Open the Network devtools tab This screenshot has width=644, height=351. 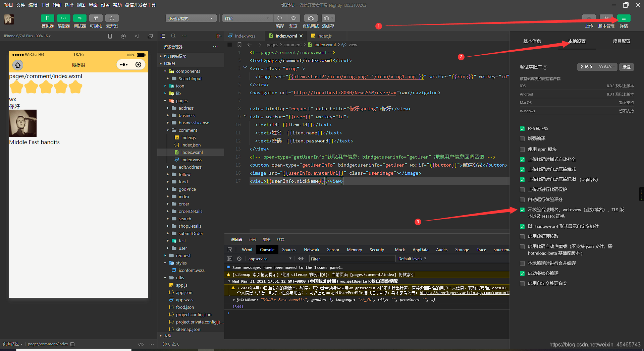click(x=311, y=250)
